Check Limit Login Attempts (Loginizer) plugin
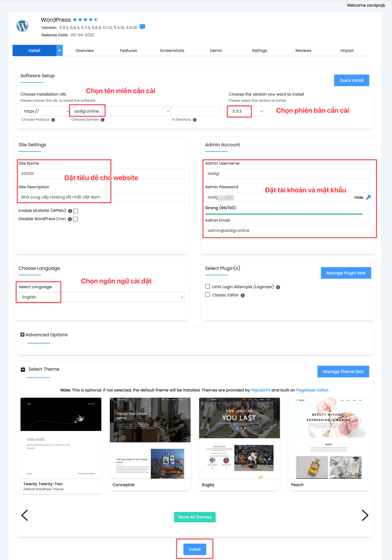This screenshot has width=392, height=560. coord(208,286)
